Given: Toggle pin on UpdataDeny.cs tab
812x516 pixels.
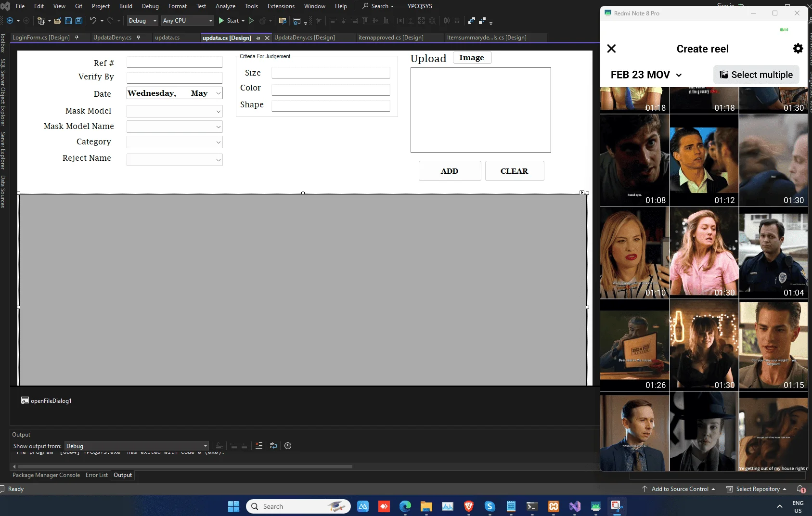Looking at the screenshot, I should (x=138, y=38).
